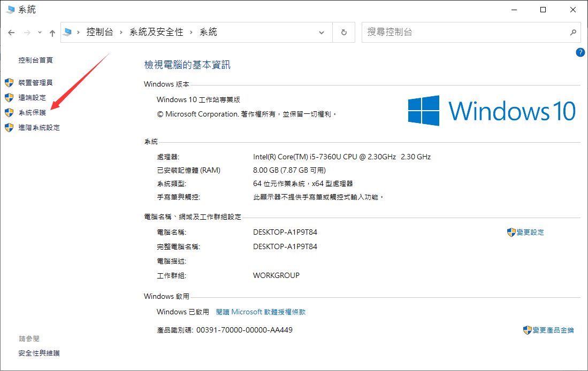Click shield icon beside 進階系統設定
The image size is (588, 371).
click(9, 127)
